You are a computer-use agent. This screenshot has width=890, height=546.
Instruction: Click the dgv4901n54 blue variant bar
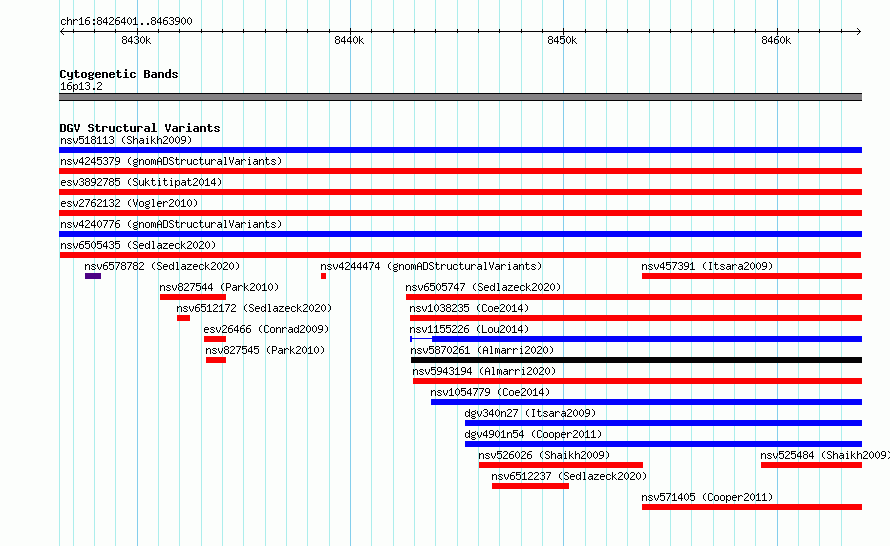tap(664, 444)
